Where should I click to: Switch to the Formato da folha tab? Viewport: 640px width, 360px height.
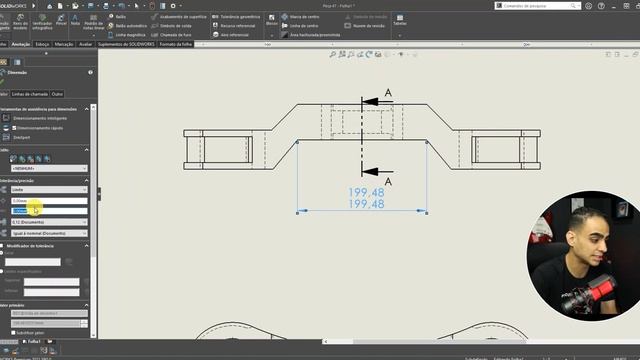[x=176, y=44]
